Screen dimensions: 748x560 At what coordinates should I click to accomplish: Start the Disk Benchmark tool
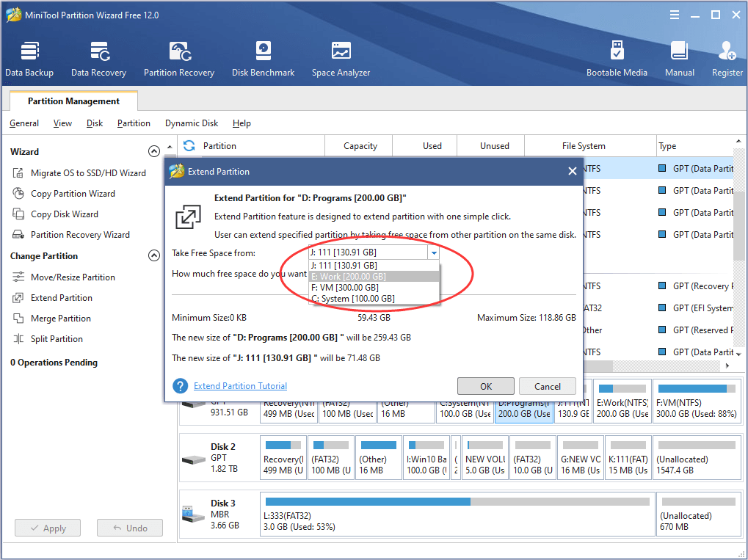[263, 59]
